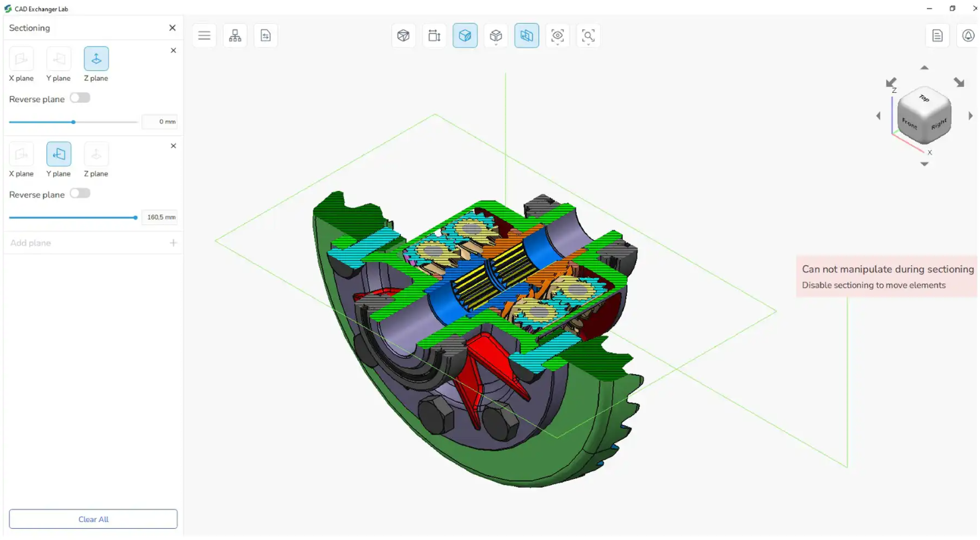This screenshot has height=540, width=980.
Task: Open the hamburger main menu
Action: pos(204,36)
